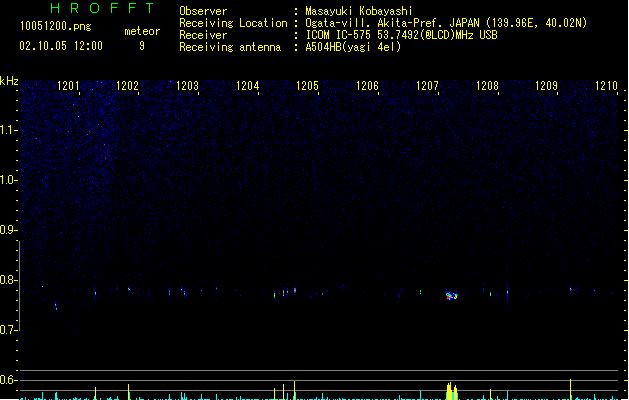The width and height of the screenshot is (629, 400).
Task: Click the Receiver label
Action: click(203, 35)
